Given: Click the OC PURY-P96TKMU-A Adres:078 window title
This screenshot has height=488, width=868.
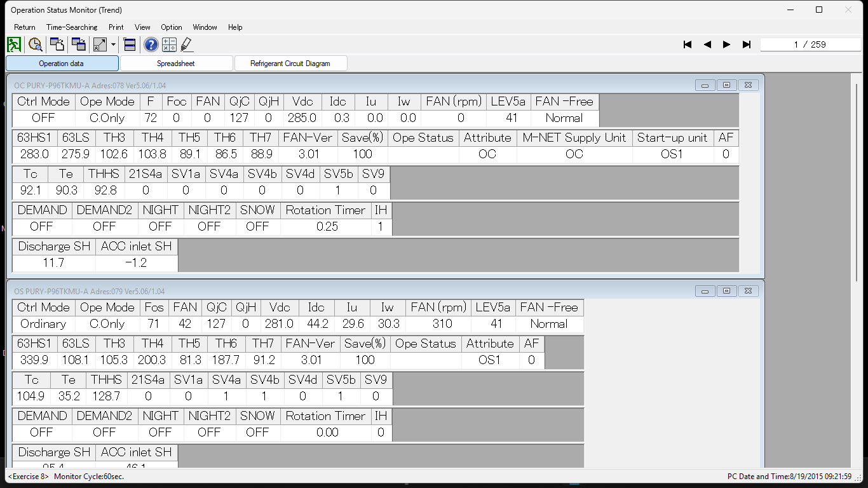Looking at the screenshot, I should (x=90, y=86).
